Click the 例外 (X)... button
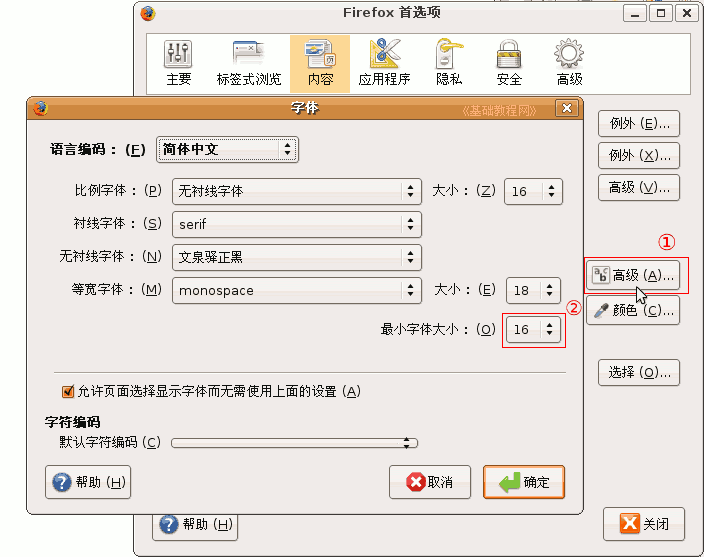704x557 pixels. pos(639,156)
